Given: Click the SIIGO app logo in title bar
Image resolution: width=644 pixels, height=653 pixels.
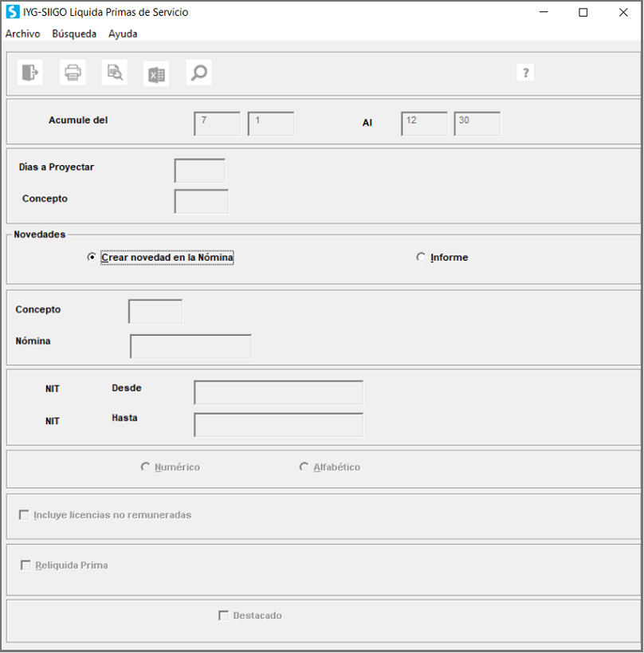Looking at the screenshot, I should pos(13,12).
